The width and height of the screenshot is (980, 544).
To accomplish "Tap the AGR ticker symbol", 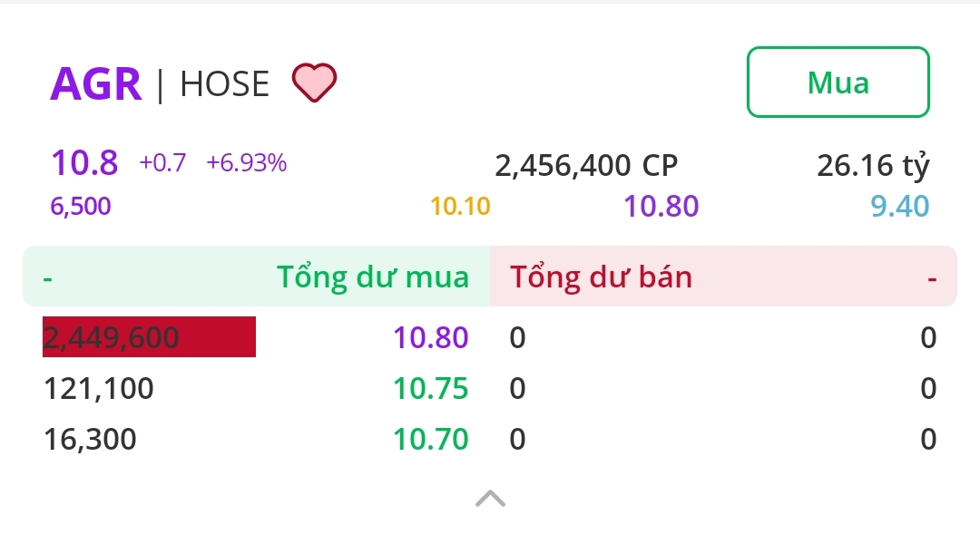I will click(x=96, y=84).
